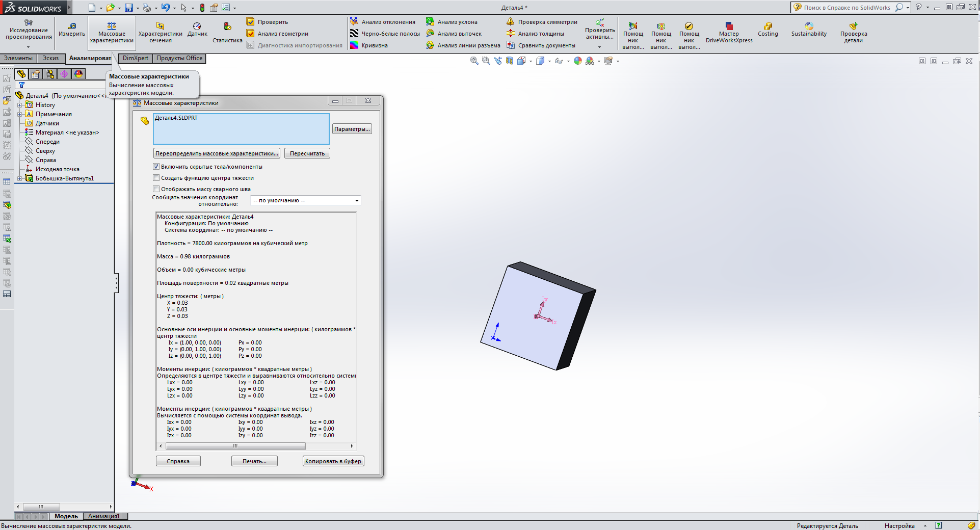Click the Rebuild traffic light icon
The image size is (980, 530).
pyautogui.click(x=202, y=8)
